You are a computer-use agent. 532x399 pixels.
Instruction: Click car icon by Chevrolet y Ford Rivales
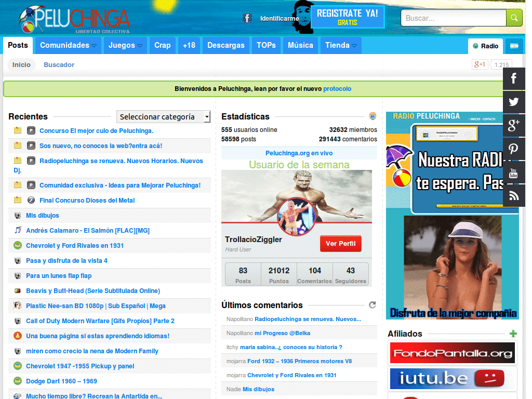[18, 245]
